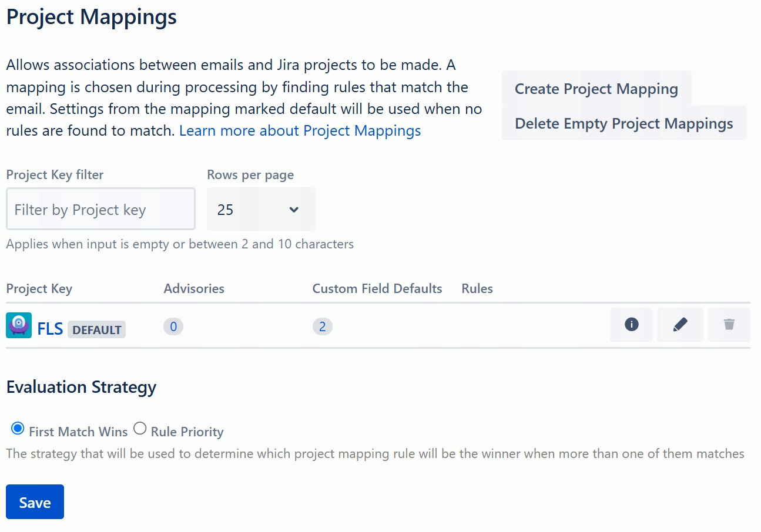
Task: Click Create Project Mapping
Action: click(x=596, y=89)
